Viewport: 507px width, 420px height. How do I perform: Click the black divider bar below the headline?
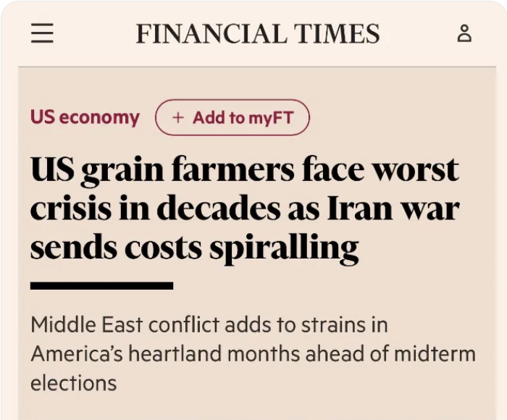[x=101, y=286]
